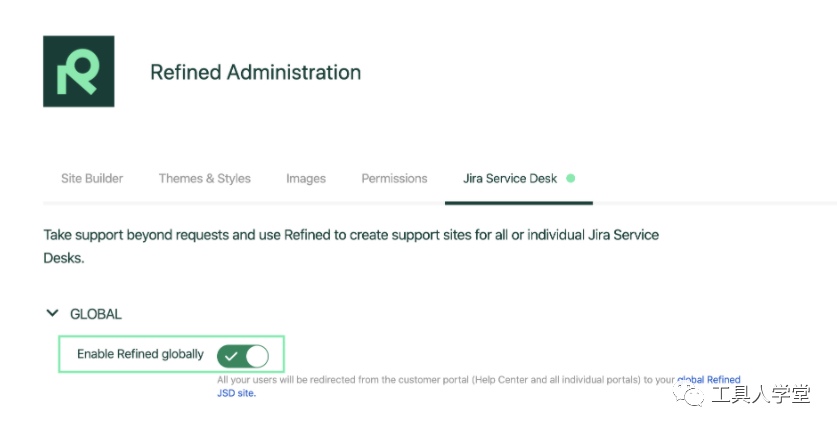
Task: Click the Refined logo icon
Action: [x=78, y=71]
